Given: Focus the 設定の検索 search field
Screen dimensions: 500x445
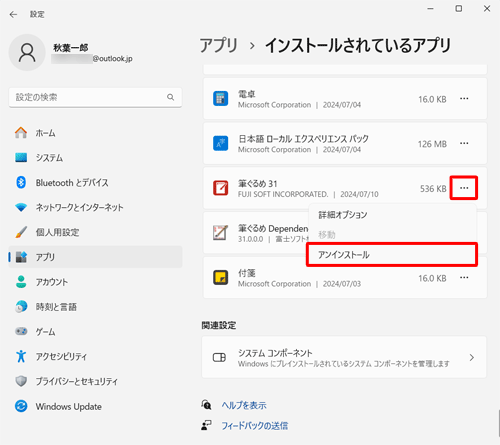Looking at the screenshot, I should point(95,97).
